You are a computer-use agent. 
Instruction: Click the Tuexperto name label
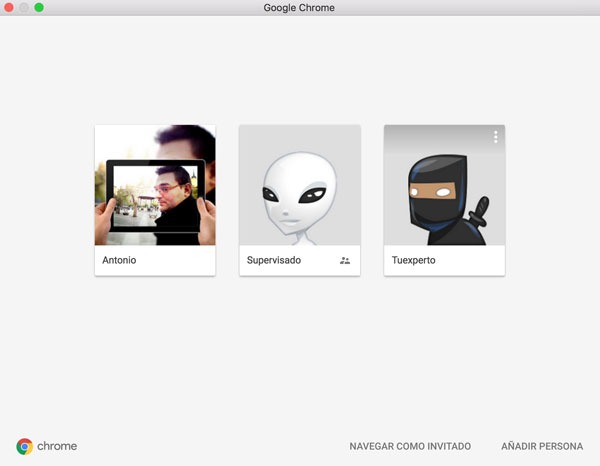tap(414, 260)
